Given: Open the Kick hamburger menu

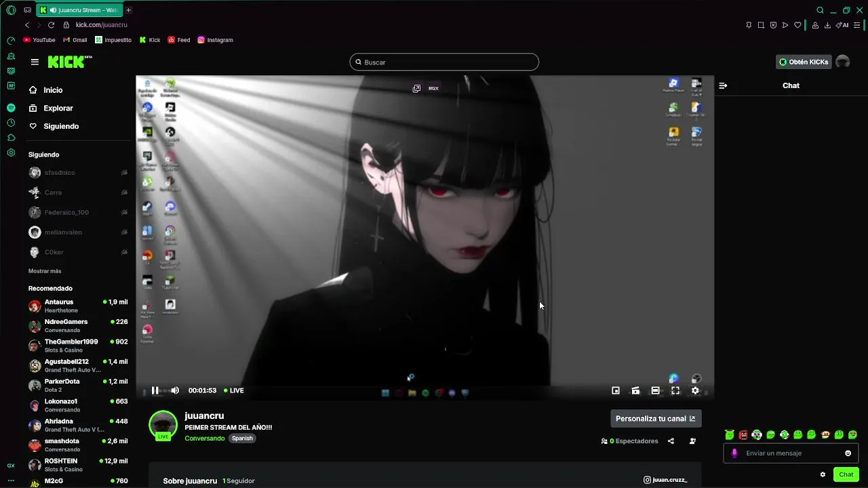Looking at the screenshot, I should point(35,62).
